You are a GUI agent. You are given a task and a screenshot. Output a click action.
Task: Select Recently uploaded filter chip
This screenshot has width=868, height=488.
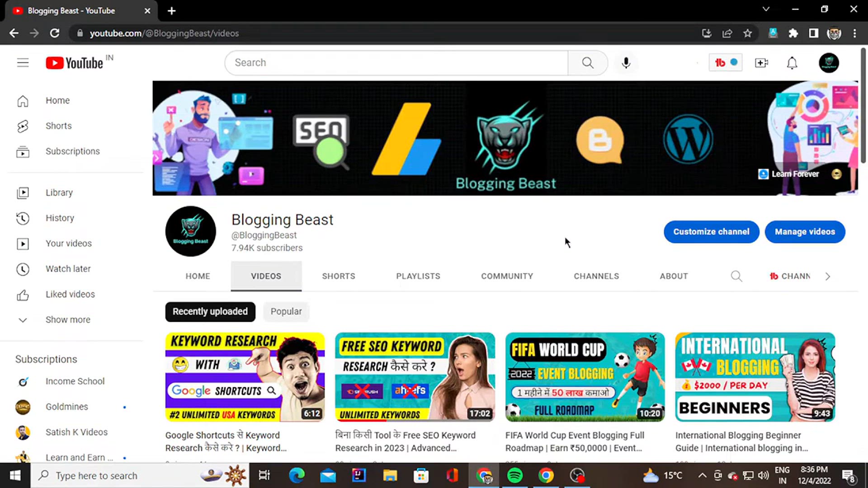coord(210,312)
